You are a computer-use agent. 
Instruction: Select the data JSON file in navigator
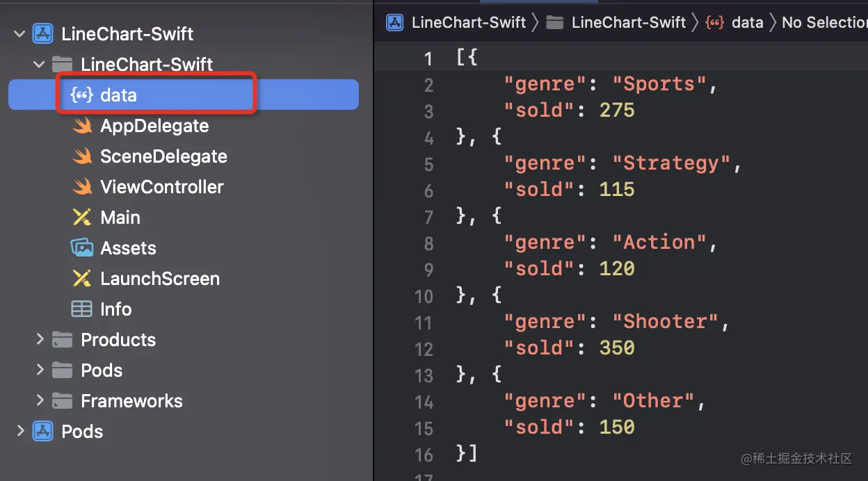(118, 95)
